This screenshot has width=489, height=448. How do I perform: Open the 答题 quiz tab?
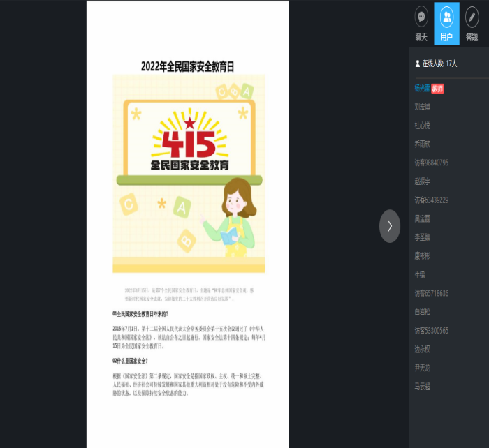point(472,24)
